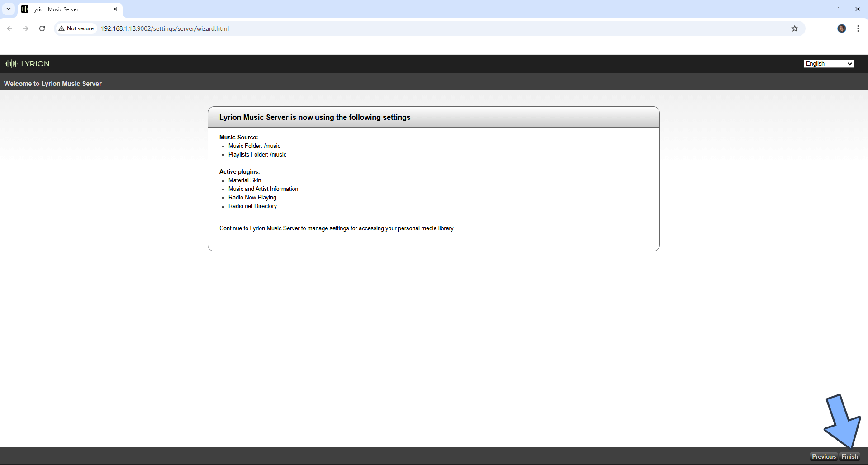Click 'Playlists Folder: /music' text
This screenshot has width=868, height=465.
[257, 155]
